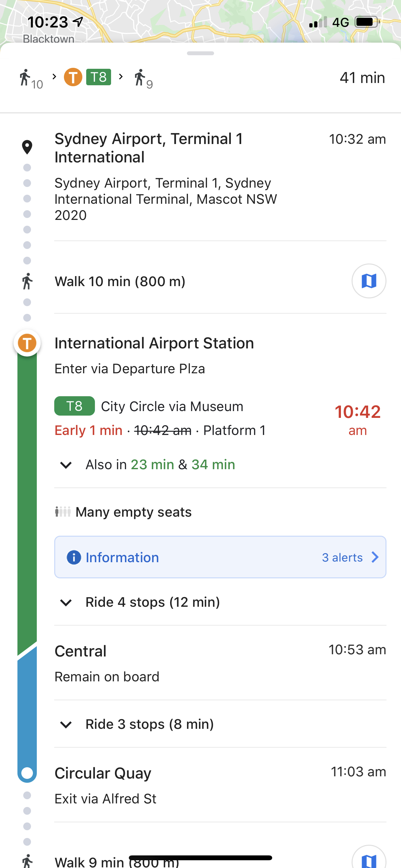Tap the T8 badge beside City Circle via Museum
This screenshot has width=401, height=868.
[x=75, y=406]
